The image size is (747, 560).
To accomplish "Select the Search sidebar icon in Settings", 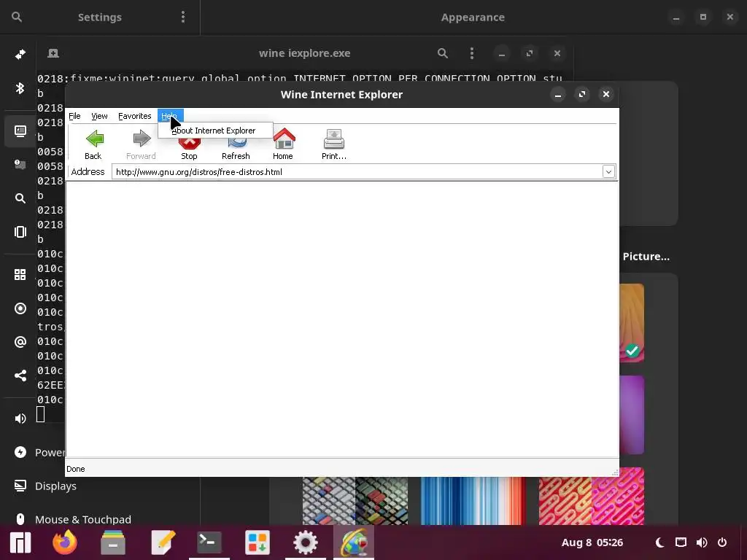I will 20,198.
